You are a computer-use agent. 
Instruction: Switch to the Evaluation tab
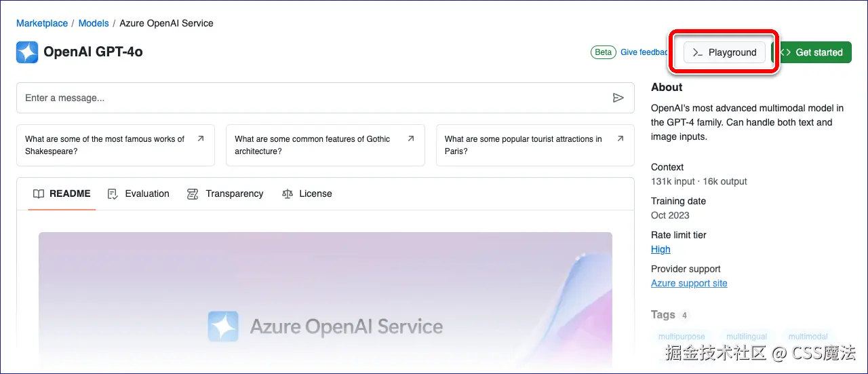(146, 193)
